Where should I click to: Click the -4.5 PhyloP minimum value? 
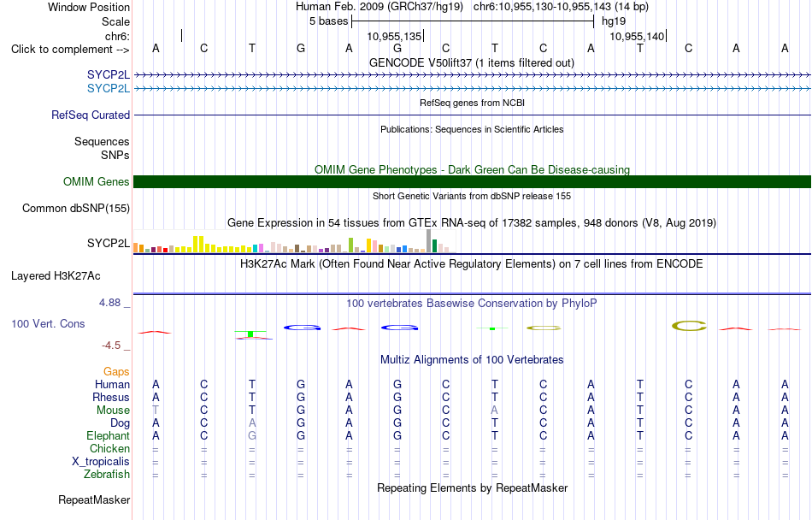point(111,346)
